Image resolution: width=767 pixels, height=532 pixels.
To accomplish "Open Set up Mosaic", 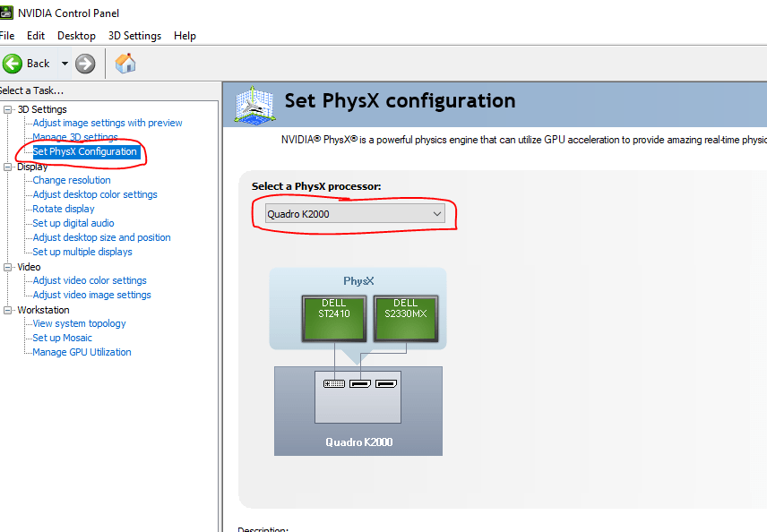I will (x=62, y=338).
